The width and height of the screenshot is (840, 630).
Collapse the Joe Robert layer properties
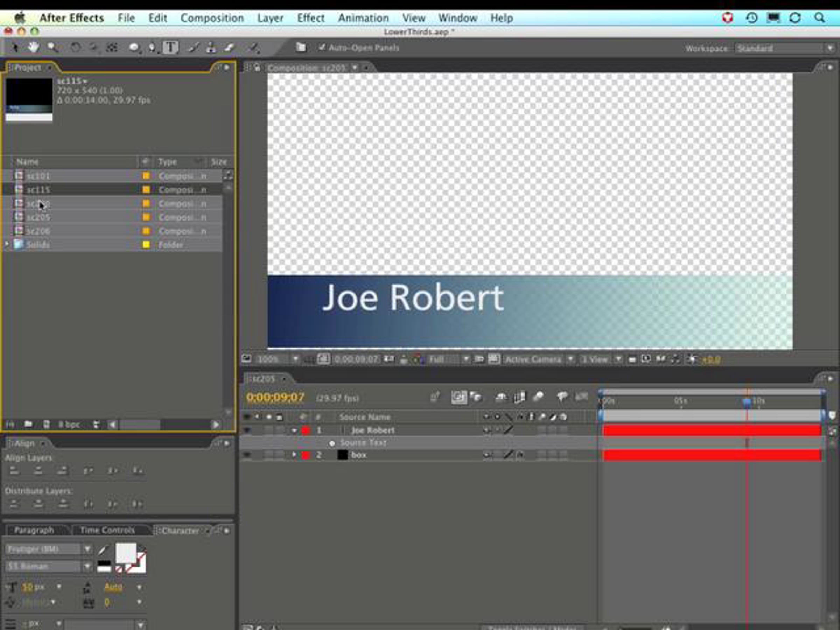tap(294, 430)
